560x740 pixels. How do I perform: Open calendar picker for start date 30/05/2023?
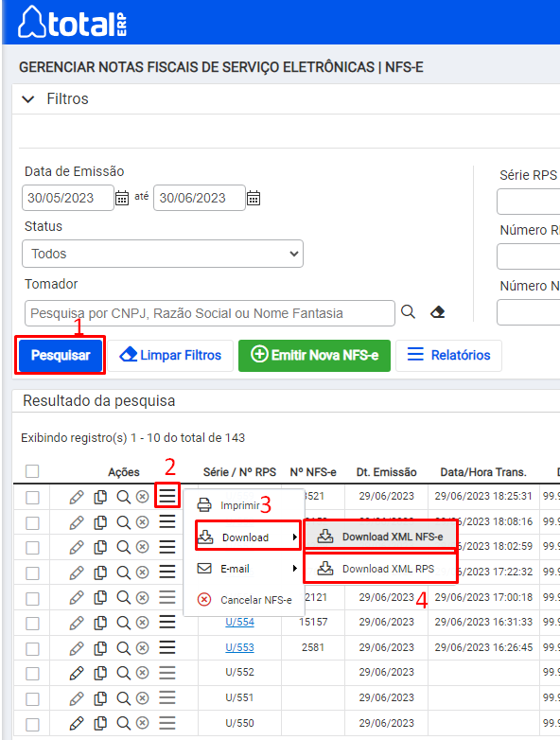tap(122, 198)
